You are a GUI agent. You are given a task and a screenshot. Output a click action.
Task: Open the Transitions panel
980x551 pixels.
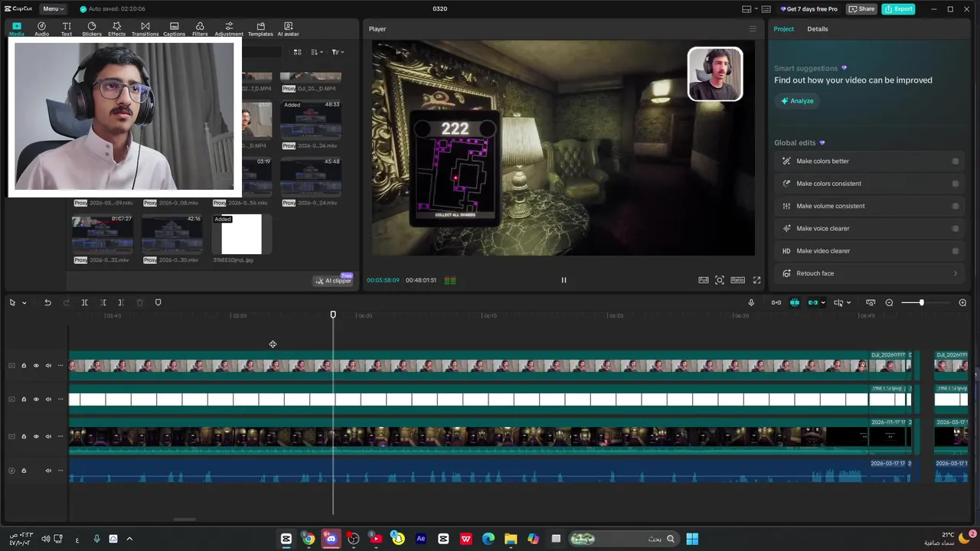point(145,29)
